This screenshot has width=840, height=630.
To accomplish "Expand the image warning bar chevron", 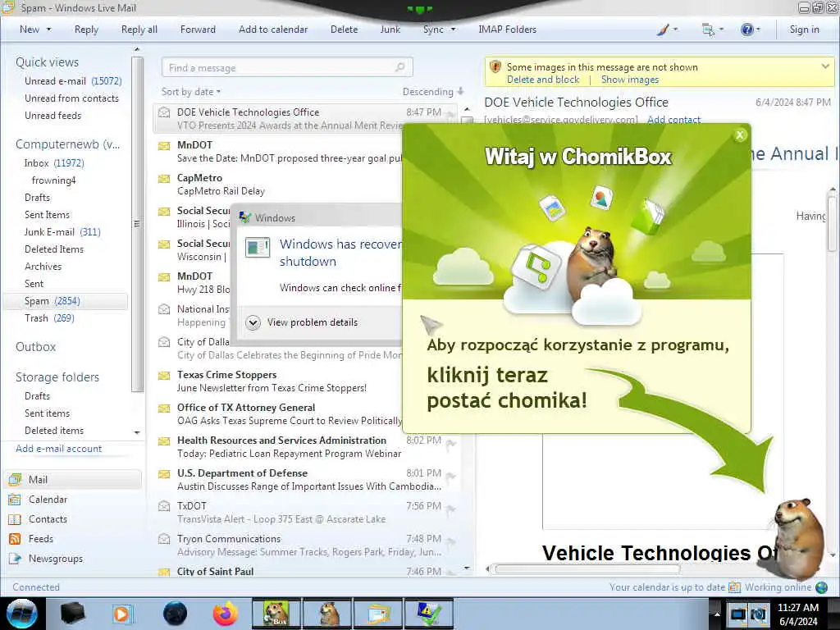I will coord(825,66).
